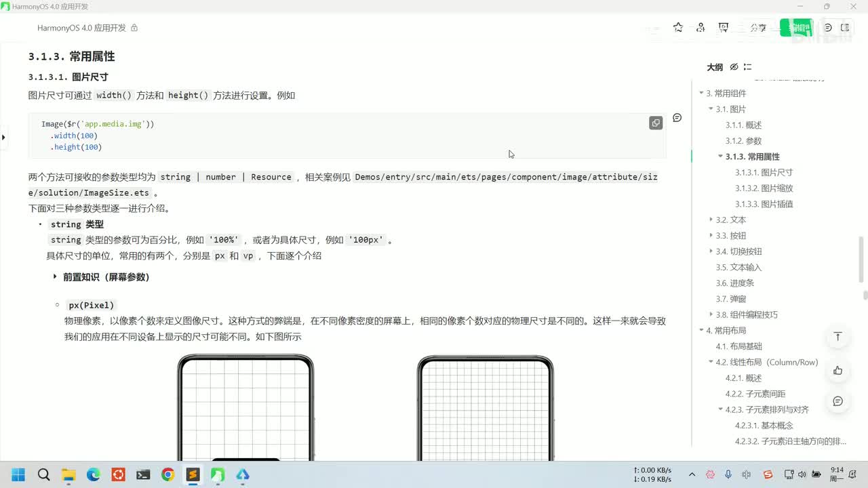Click the left phone grid illustration
The height and width of the screenshot is (488, 868).
point(245,407)
